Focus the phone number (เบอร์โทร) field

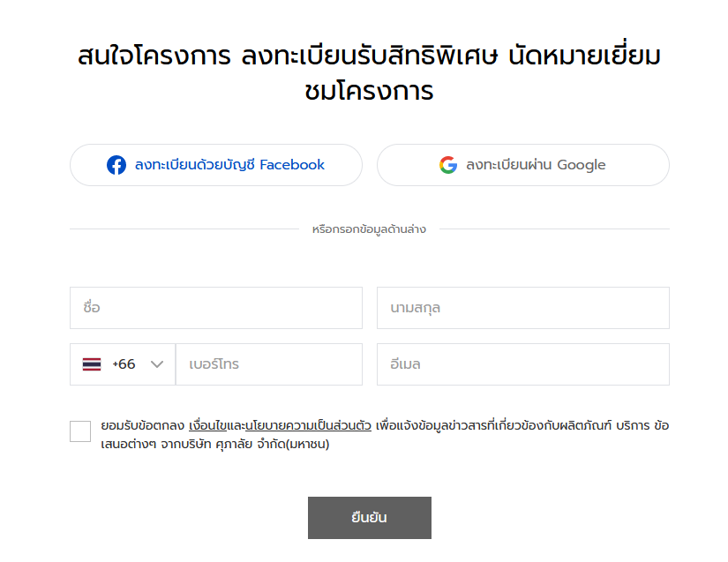[269, 364]
